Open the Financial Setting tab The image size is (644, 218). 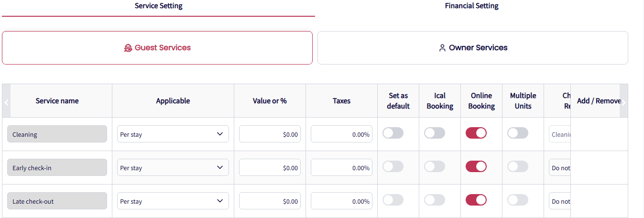pos(471,6)
